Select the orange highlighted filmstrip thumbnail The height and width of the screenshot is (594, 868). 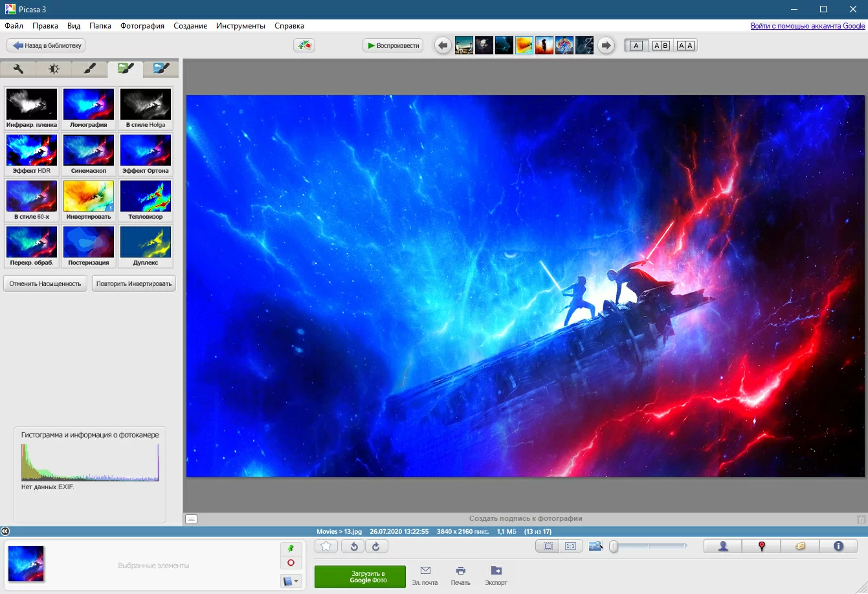(524, 45)
